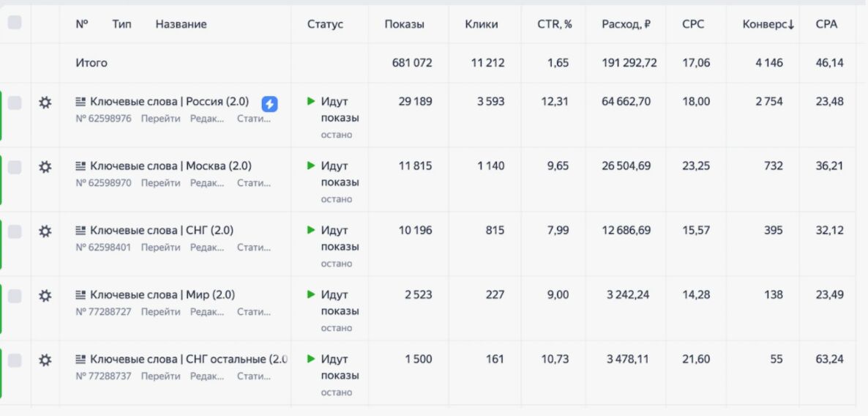Open gear settings for Москва (2.0) campaign
The height and width of the screenshot is (416, 868).
45,167
